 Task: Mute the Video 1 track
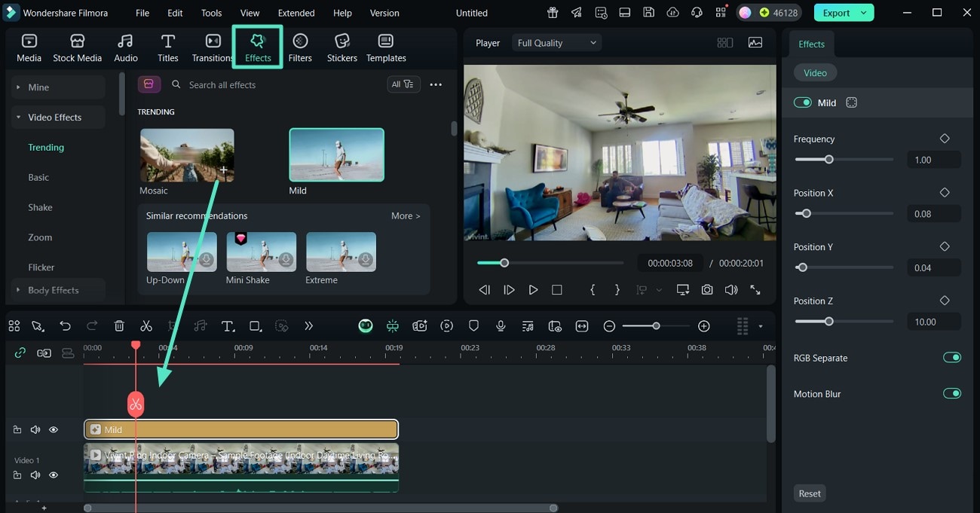tap(35, 475)
